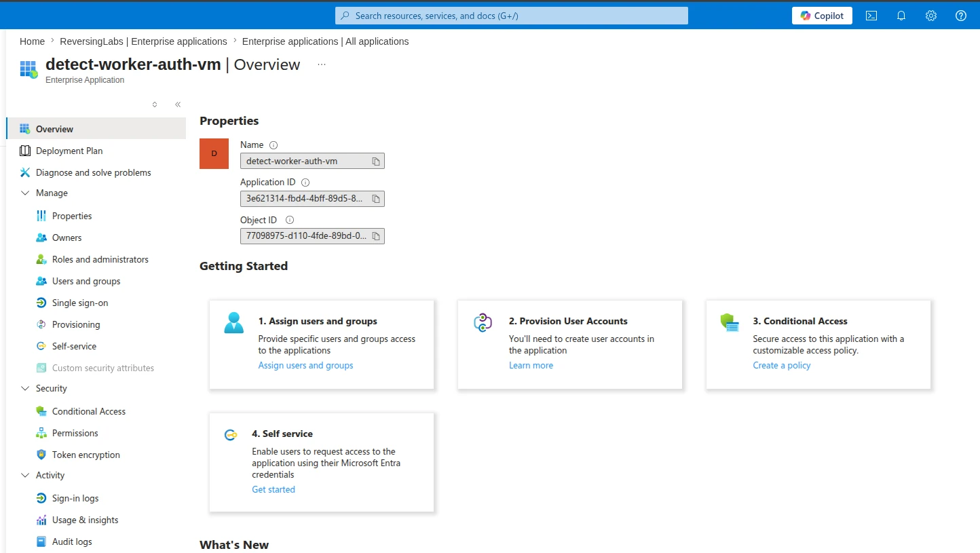Go to Home breadcrumb

pyautogui.click(x=32, y=41)
